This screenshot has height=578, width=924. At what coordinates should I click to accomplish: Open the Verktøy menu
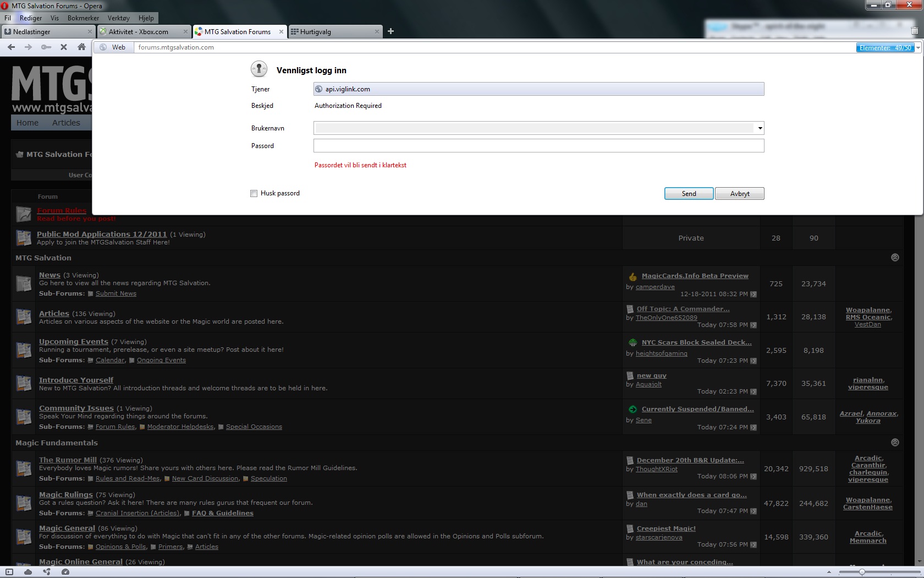click(119, 18)
